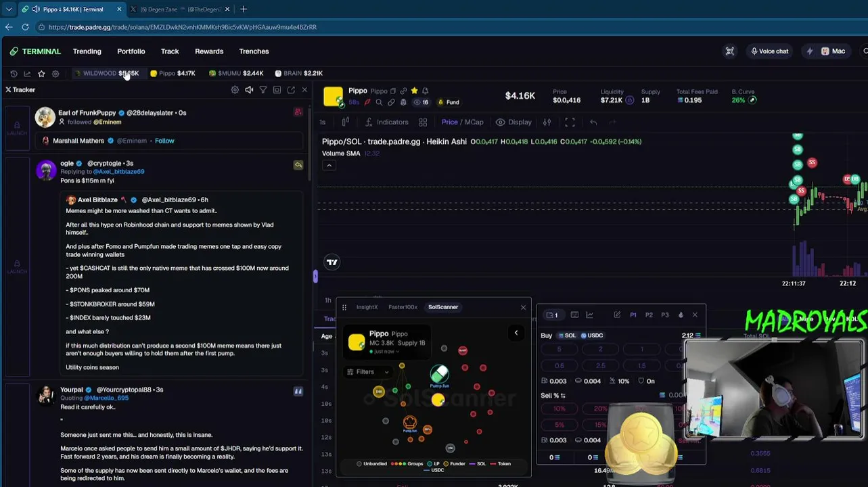The width and height of the screenshot is (868, 487).
Task: Switch to the Faster100x tab
Action: (403, 307)
